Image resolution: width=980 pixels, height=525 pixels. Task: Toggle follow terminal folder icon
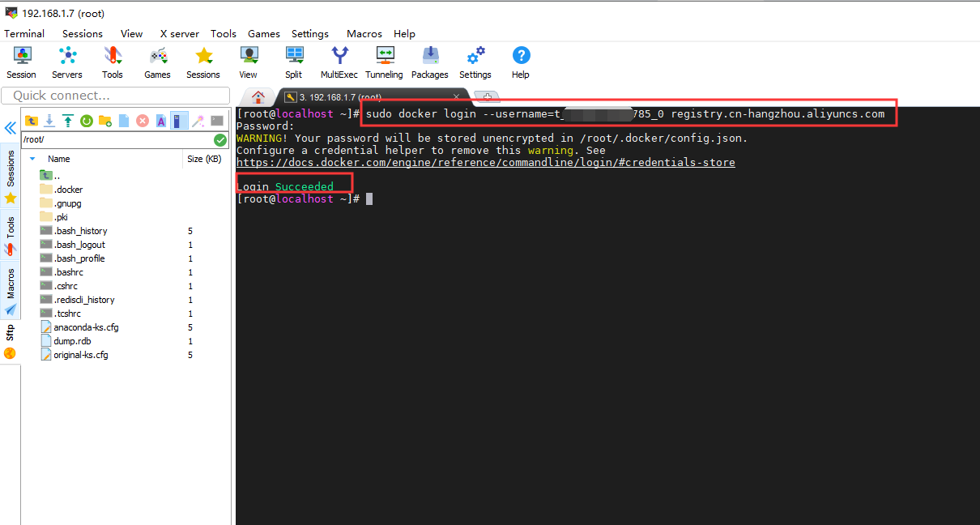pos(179,121)
